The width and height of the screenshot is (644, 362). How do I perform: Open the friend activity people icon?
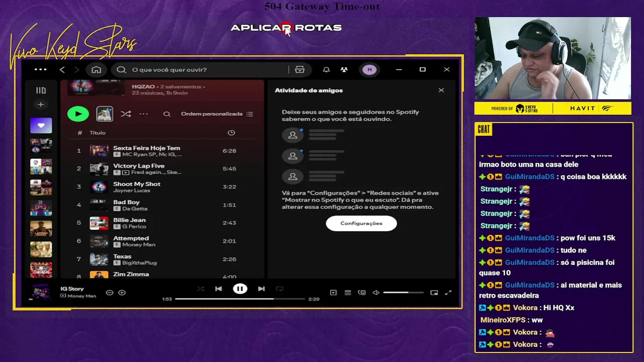point(344,69)
